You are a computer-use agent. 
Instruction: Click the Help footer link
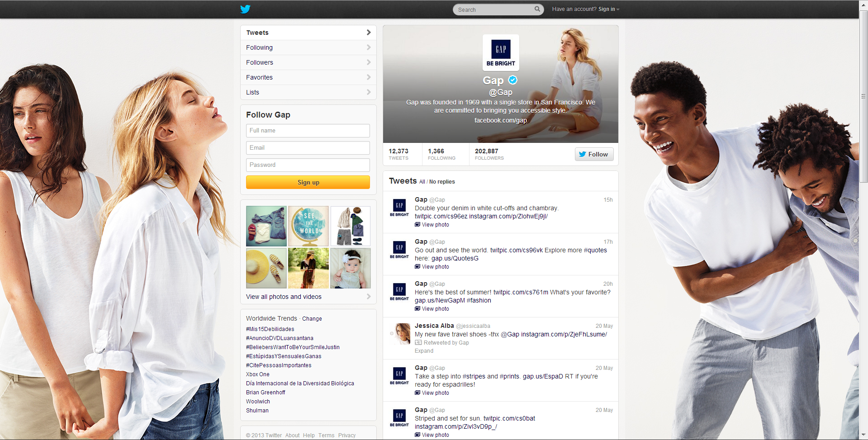(x=309, y=435)
